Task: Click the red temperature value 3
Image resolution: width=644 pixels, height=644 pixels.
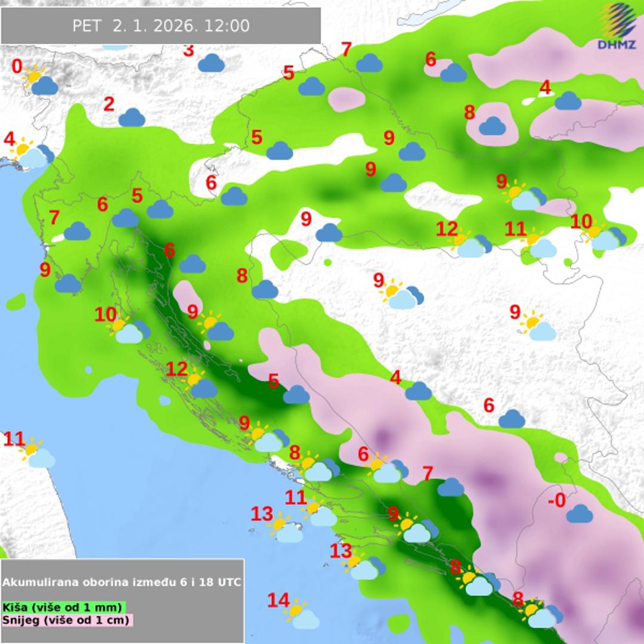Action: [188, 50]
